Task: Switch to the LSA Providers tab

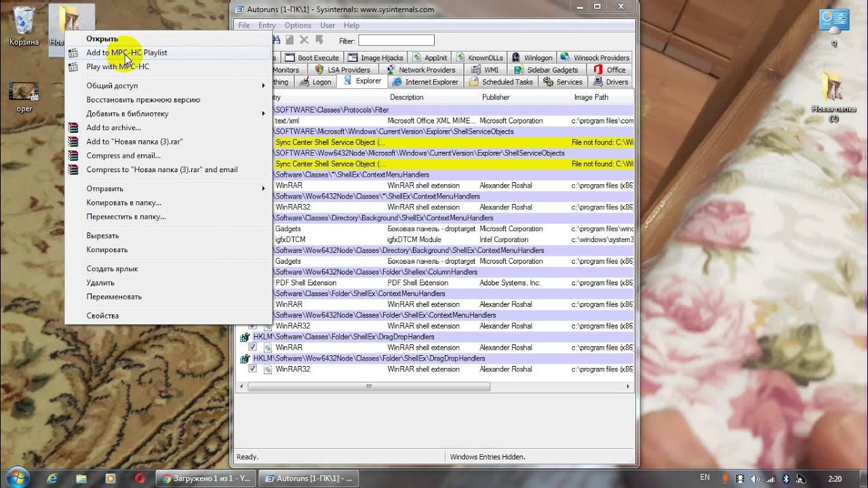Action: [343, 70]
